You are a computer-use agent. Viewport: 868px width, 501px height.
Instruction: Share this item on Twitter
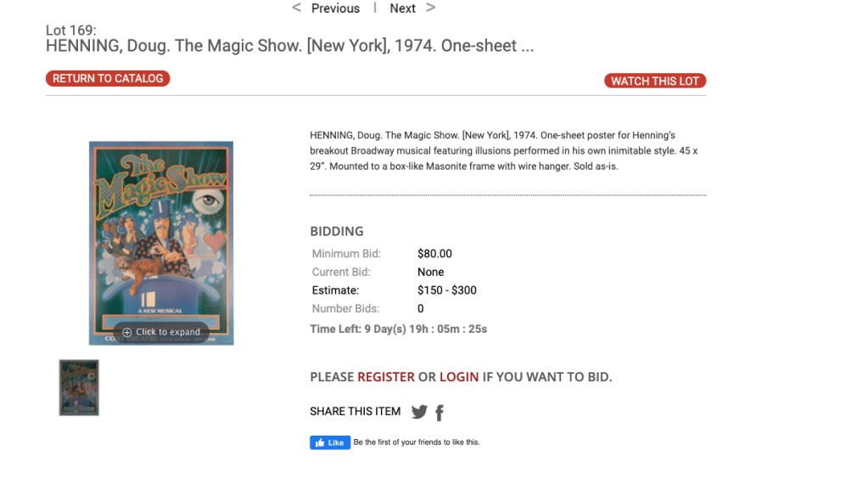tap(419, 412)
